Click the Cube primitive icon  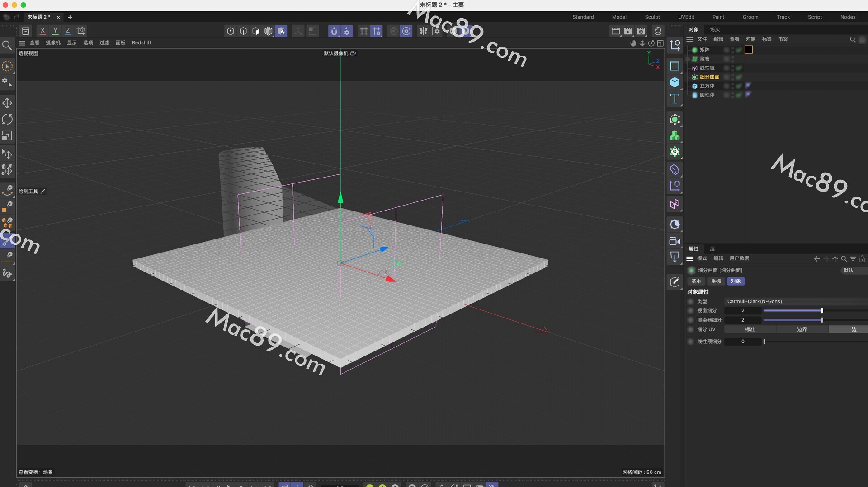(x=675, y=82)
